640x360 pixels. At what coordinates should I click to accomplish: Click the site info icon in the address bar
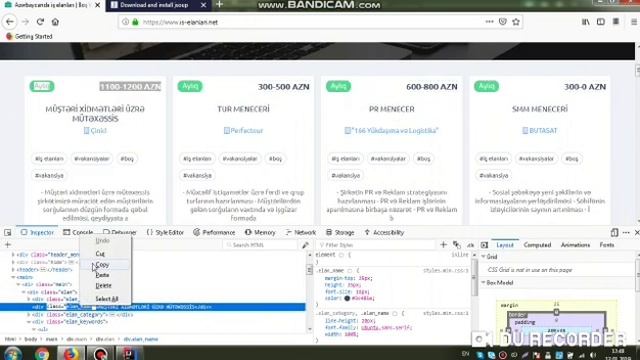point(126,22)
